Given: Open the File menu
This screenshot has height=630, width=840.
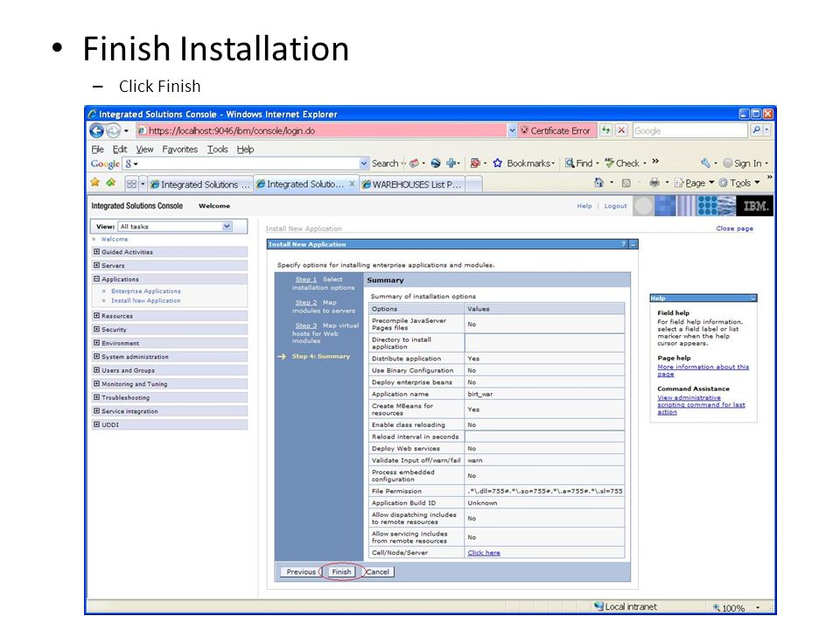Looking at the screenshot, I should pyautogui.click(x=97, y=149).
